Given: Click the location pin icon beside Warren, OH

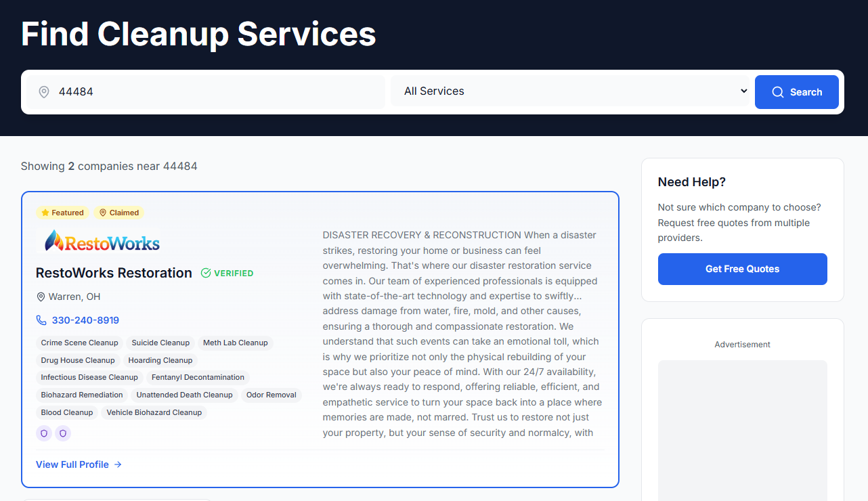Looking at the screenshot, I should (41, 297).
